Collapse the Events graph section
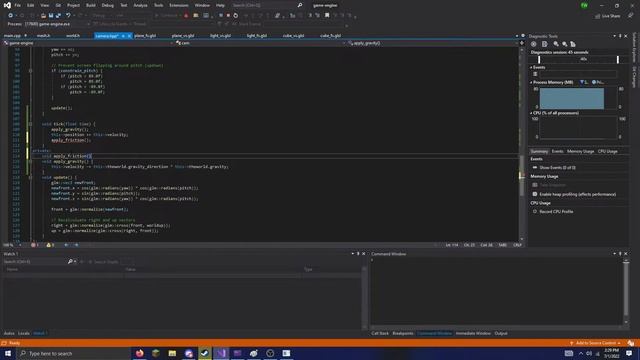The image size is (640, 360). click(531, 67)
